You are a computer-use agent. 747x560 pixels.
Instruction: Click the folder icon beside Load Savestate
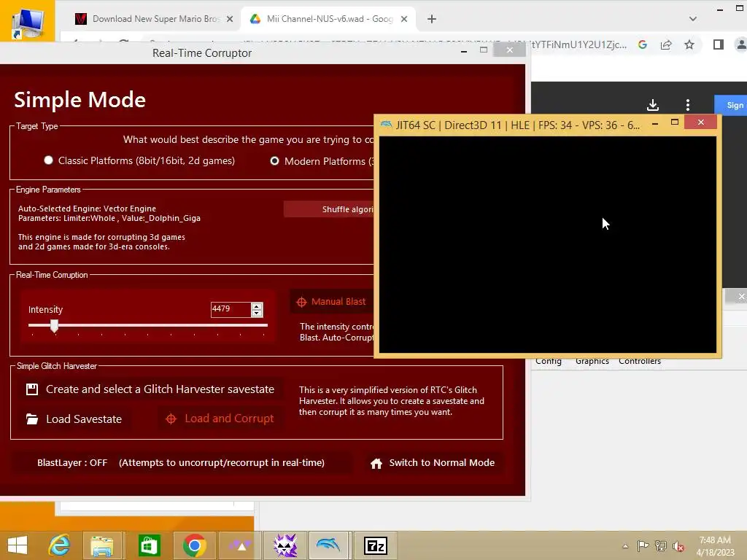(32, 419)
